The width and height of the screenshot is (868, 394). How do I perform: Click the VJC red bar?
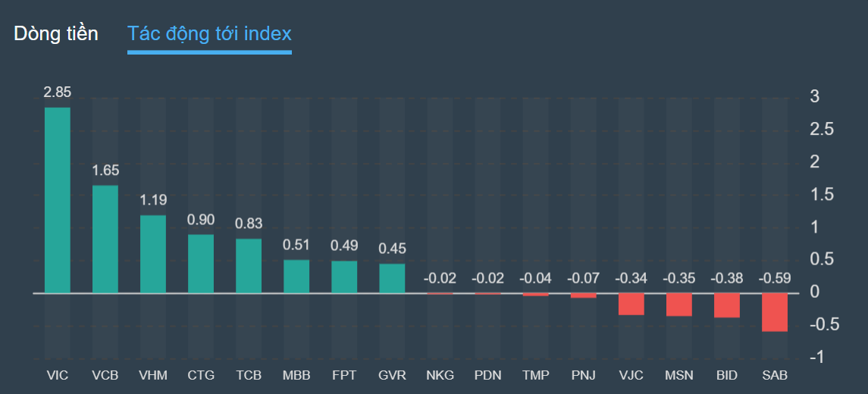point(631,304)
